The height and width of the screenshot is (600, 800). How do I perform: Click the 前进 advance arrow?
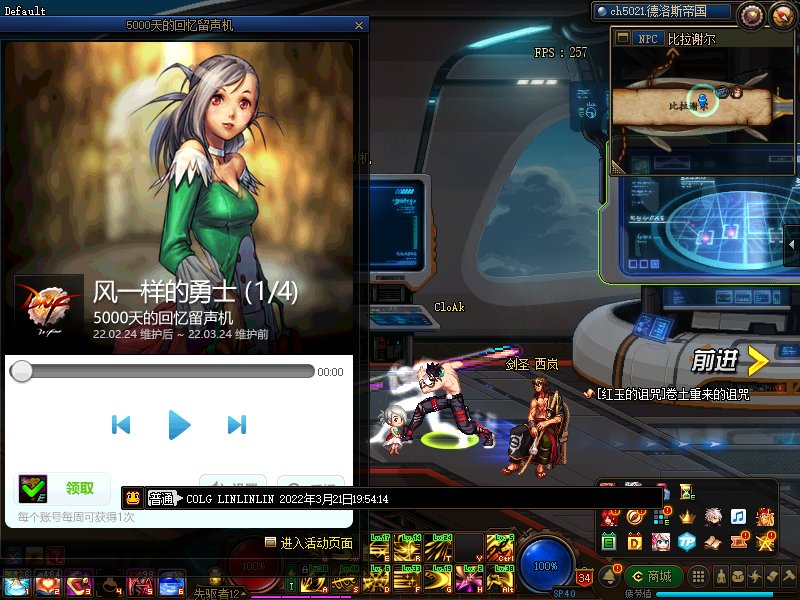730,361
